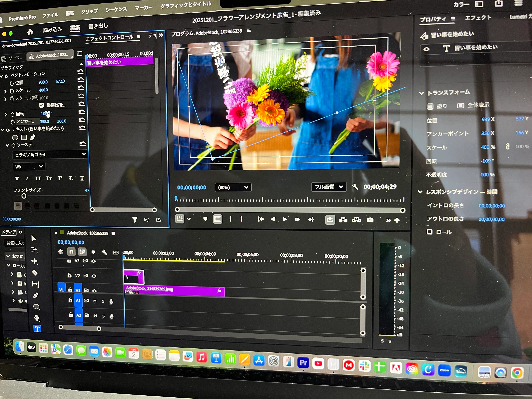Step forward one frame
Image resolution: width=532 pixels, height=399 pixels.
(298, 219)
